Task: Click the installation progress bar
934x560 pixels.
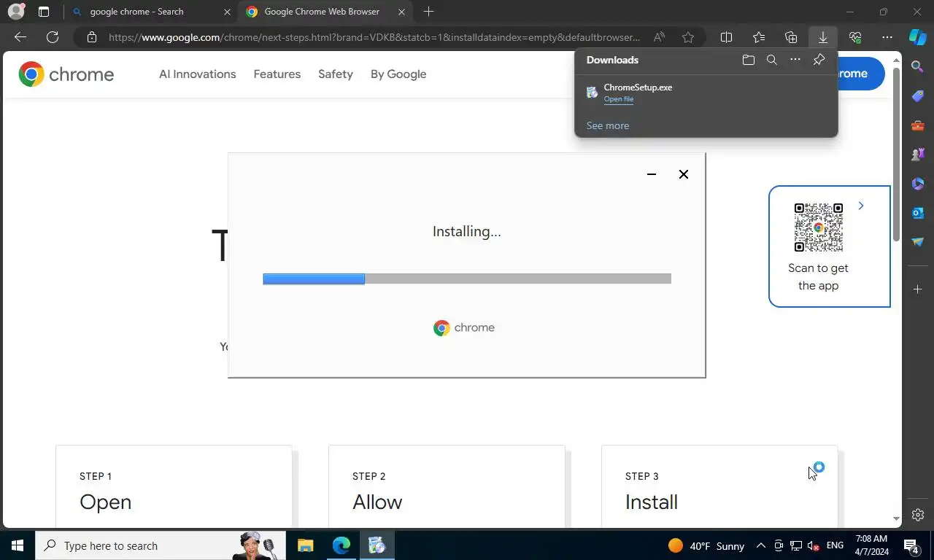Action: pyautogui.click(x=466, y=279)
